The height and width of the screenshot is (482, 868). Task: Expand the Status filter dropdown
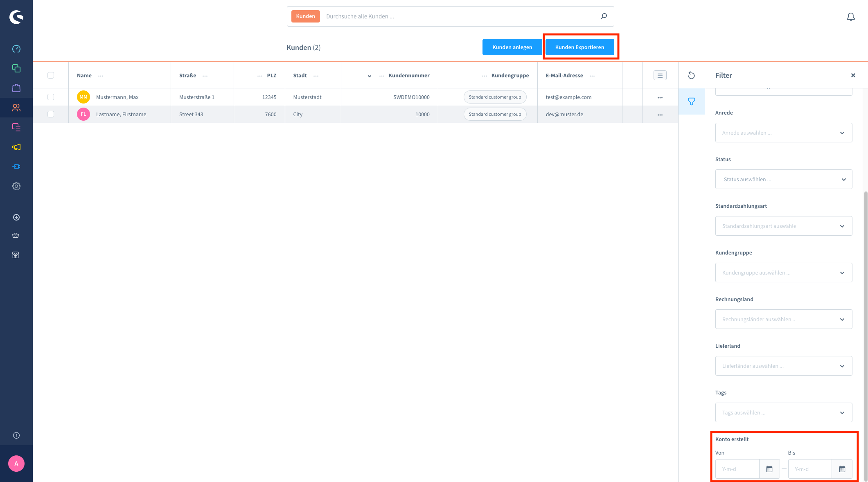click(x=783, y=179)
